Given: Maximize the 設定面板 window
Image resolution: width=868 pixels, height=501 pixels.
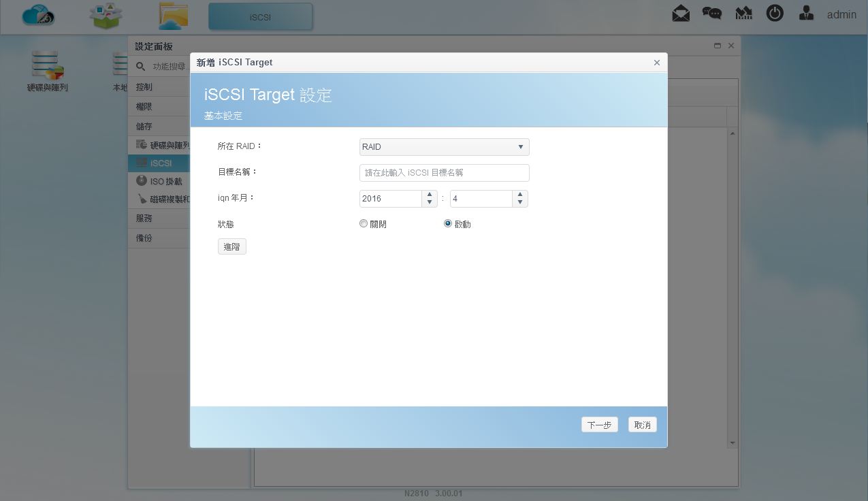Looking at the screenshot, I should tap(718, 46).
